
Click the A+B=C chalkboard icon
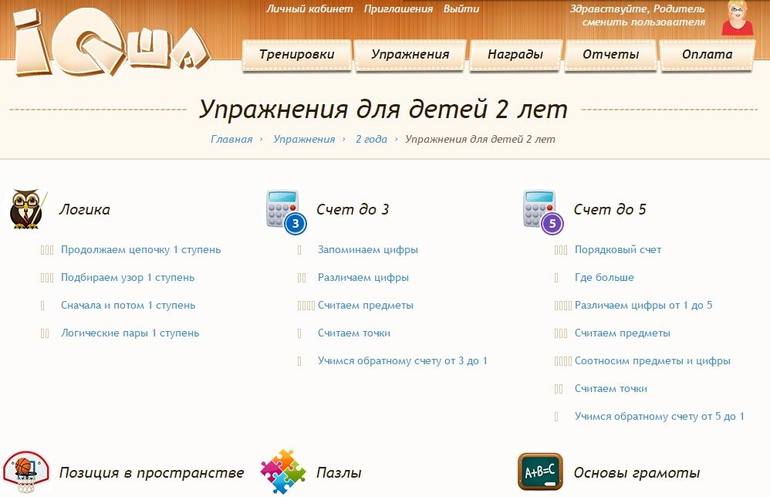point(540,471)
